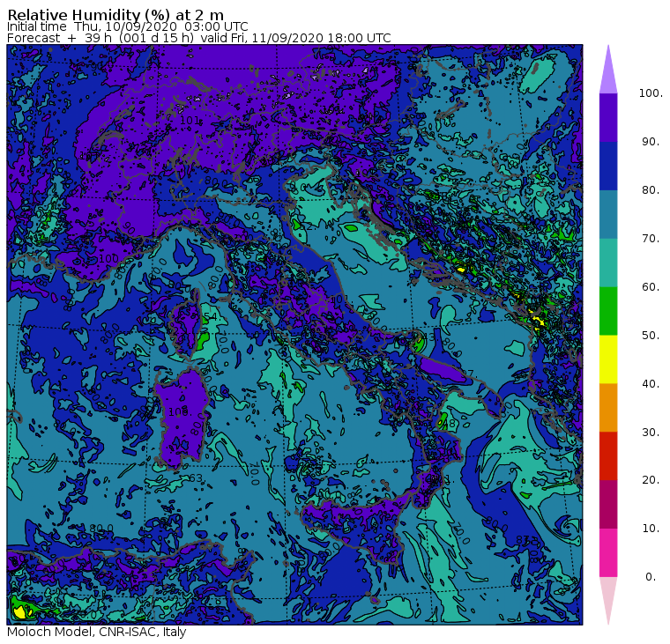This screenshot has width=670, height=644.
Task: Click the '20.' legend scale label
Action: click(x=651, y=480)
